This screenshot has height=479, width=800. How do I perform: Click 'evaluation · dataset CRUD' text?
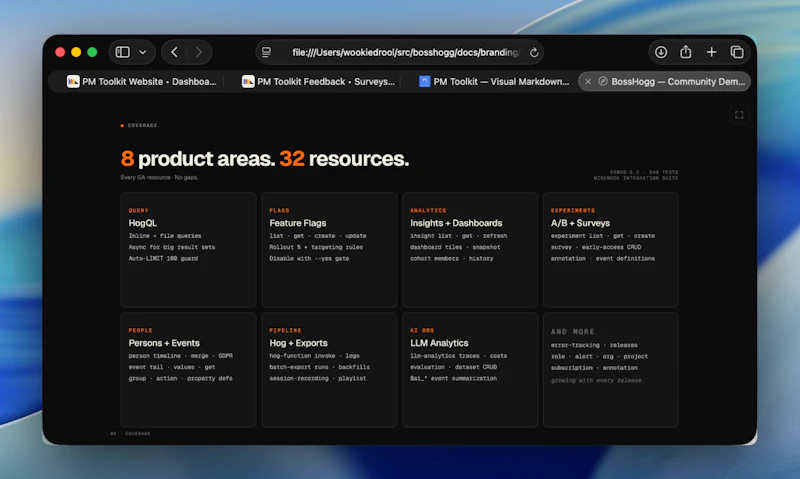click(x=453, y=367)
